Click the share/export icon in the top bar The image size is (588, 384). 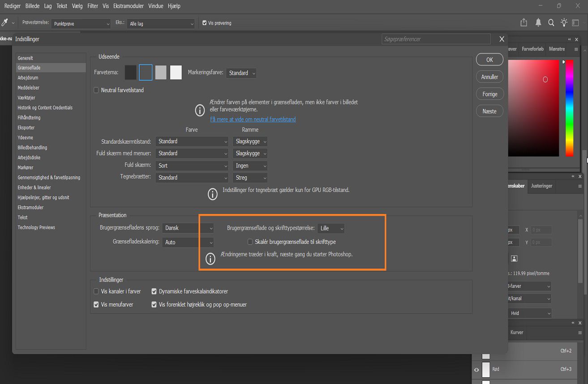523,22
